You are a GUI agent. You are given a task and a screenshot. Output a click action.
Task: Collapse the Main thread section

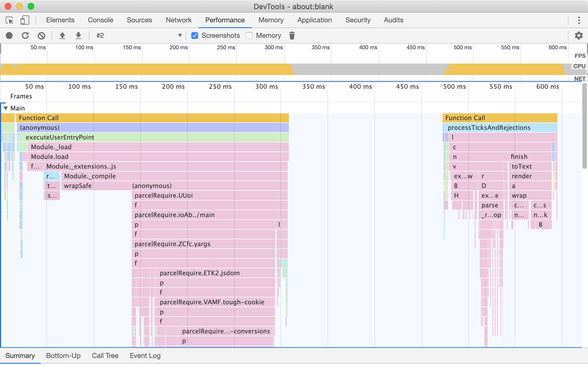(5, 108)
